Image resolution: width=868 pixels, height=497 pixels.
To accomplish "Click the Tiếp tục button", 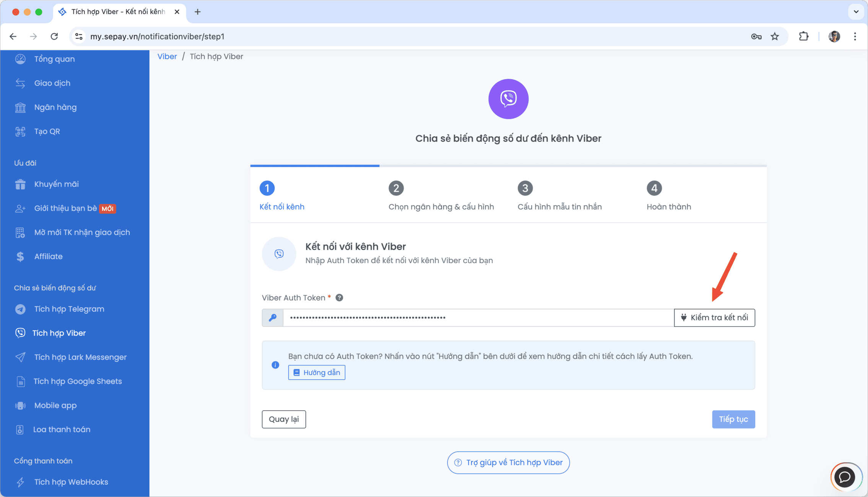I will (733, 419).
